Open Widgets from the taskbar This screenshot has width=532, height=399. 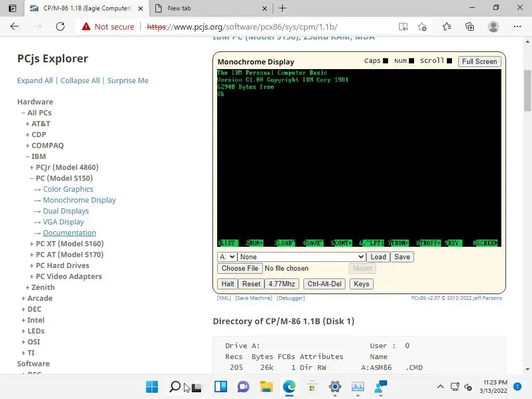click(x=220, y=387)
